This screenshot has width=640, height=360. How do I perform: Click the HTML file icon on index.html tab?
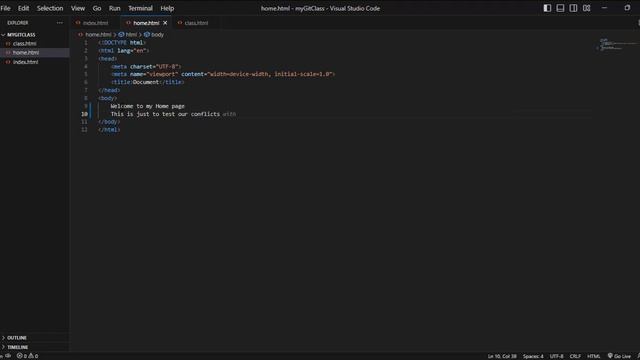(x=78, y=23)
